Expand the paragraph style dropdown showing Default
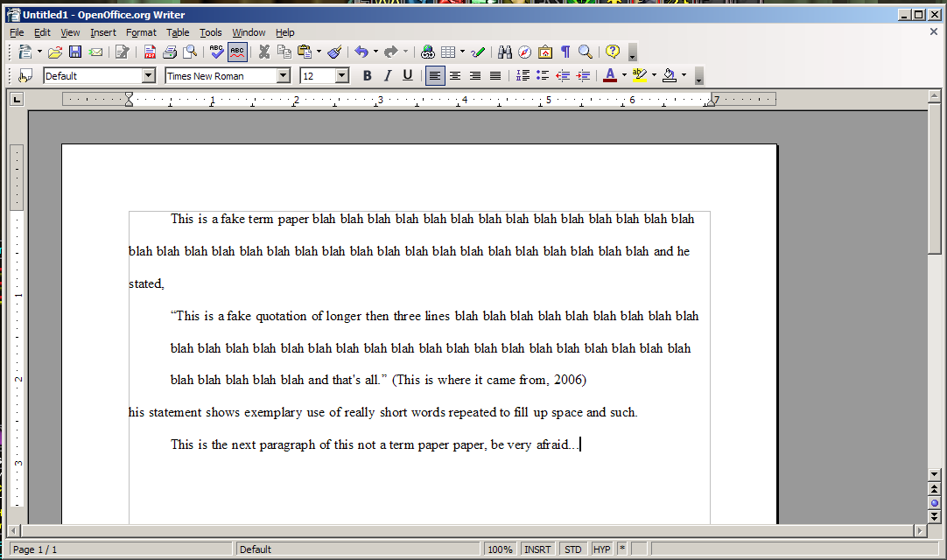The height and width of the screenshot is (560, 947). pyautogui.click(x=149, y=76)
